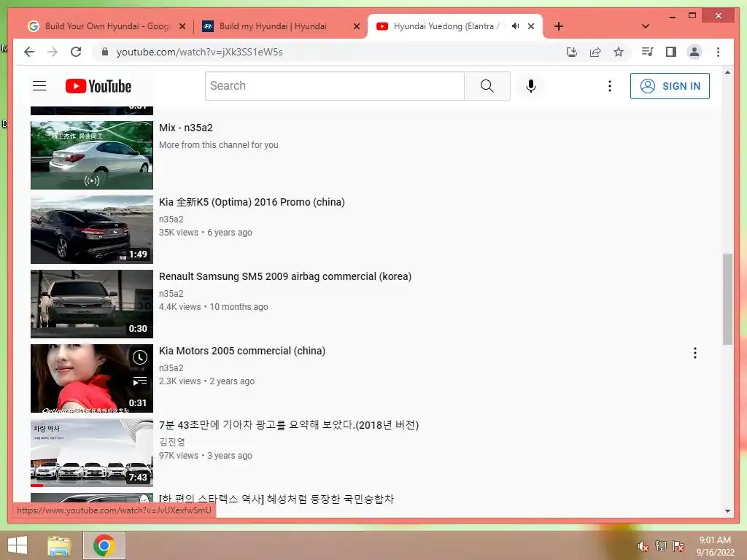Image resolution: width=747 pixels, height=560 pixels.
Task: Click scrollbar up arrow
Action: point(727,72)
